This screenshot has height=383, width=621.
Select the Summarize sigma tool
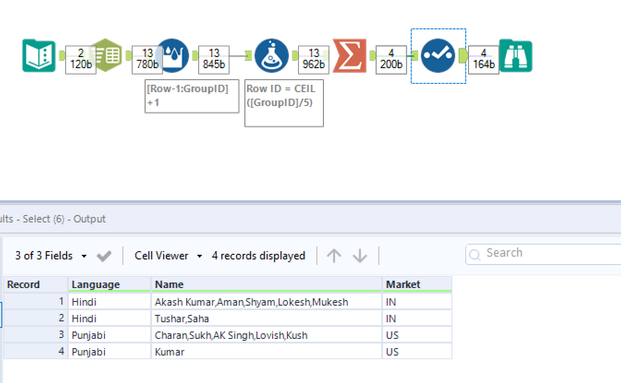(349, 55)
